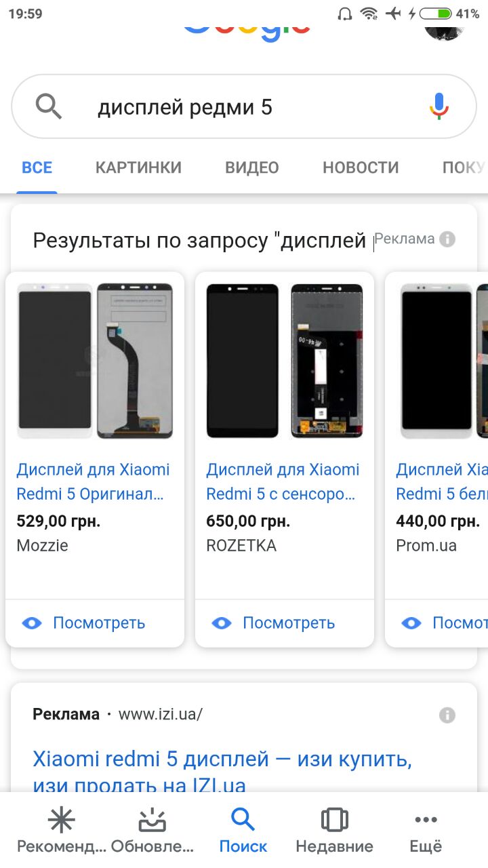Activate voice search microphone icon
The width and height of the screenshot is (488, 868).
click(x=439, y=106)
